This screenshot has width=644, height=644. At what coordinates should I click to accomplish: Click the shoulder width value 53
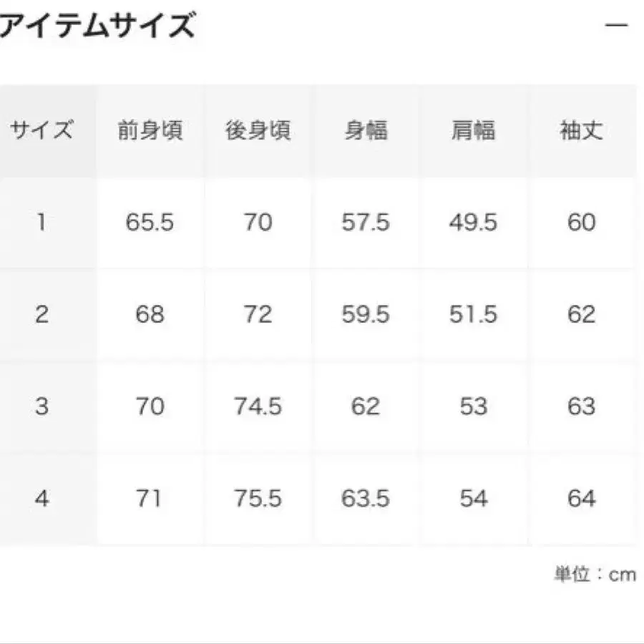(472, 406)
